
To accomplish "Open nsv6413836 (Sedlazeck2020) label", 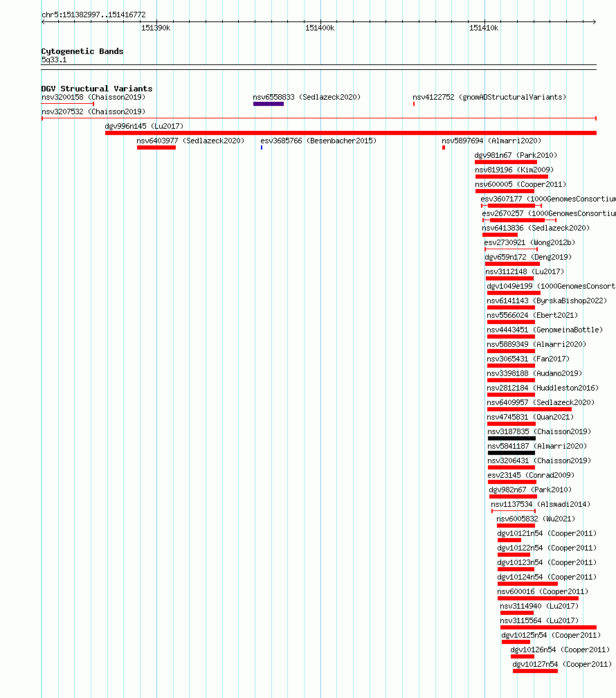I will pos(536,228).
